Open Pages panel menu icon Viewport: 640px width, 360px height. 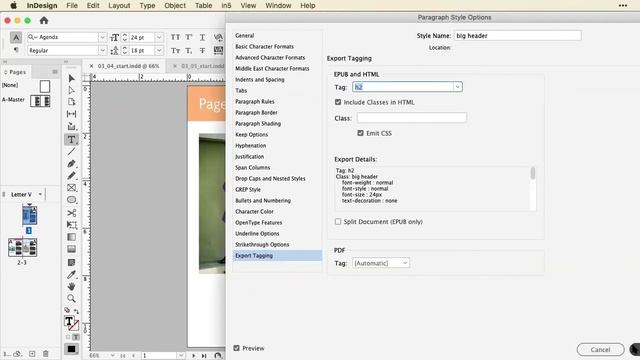tap(55, 72)
